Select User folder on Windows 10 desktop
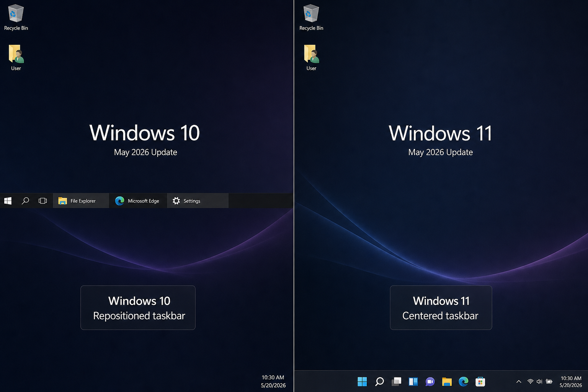The width and height of the screenshot is (588, 392). pyautogui.click(x=16, y=58)
